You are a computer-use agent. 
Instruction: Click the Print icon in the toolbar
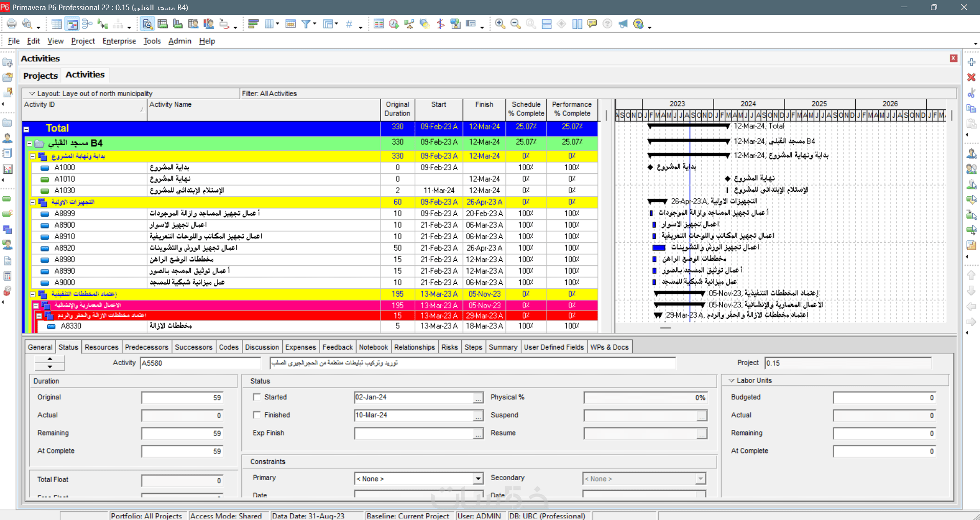[x=11, y=24]
